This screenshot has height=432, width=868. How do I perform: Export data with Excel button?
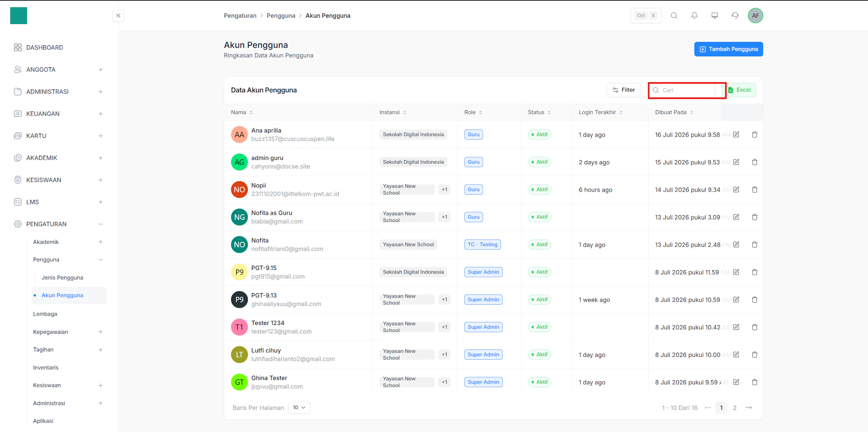741,90
